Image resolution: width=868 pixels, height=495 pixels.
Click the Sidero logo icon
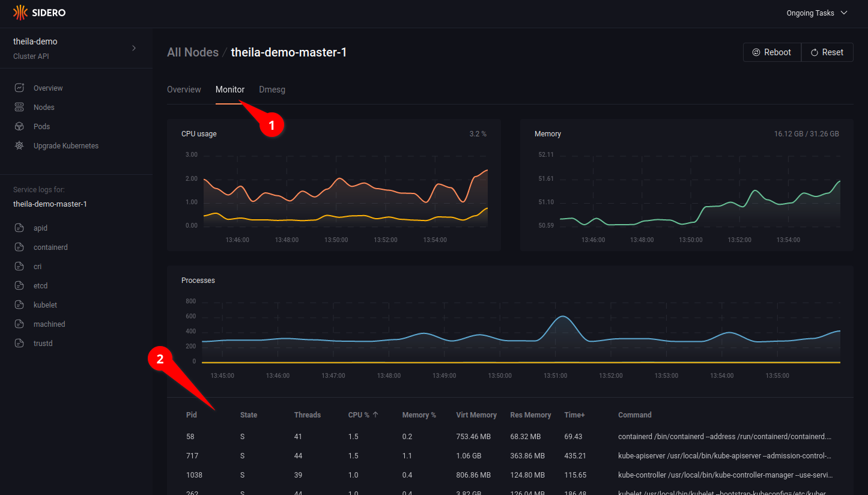pos(20,13)
